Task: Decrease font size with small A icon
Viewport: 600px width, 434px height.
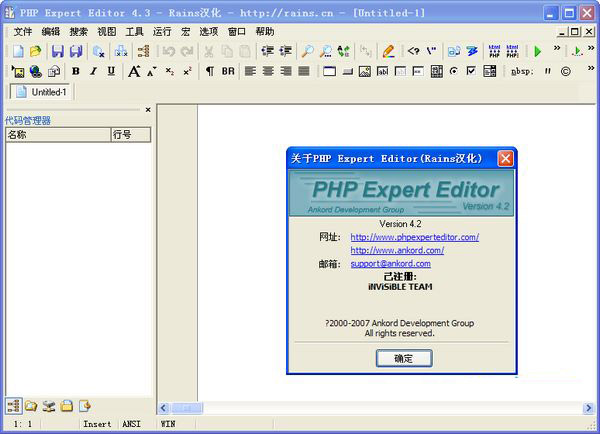Action: pyautogui.click(x=152, y=71)
